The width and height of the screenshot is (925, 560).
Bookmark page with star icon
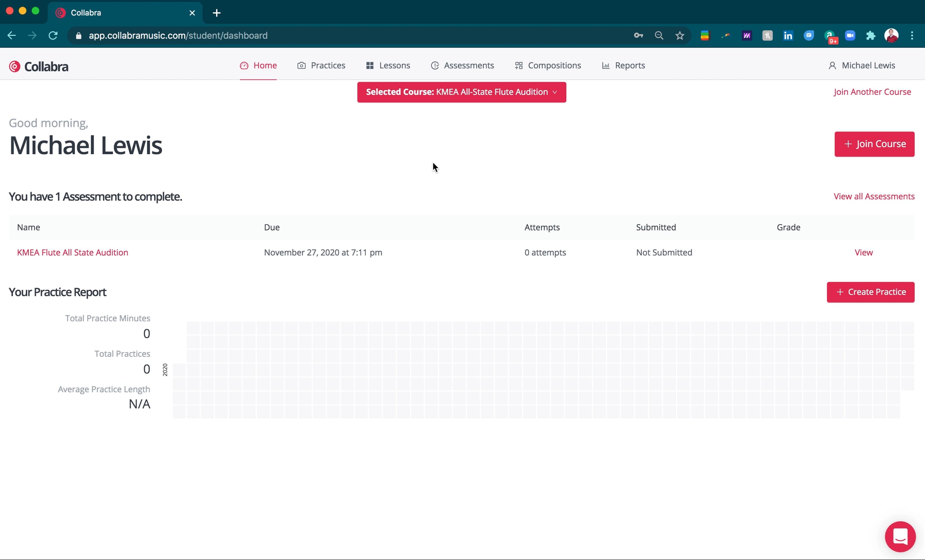[x=679, y=35]
